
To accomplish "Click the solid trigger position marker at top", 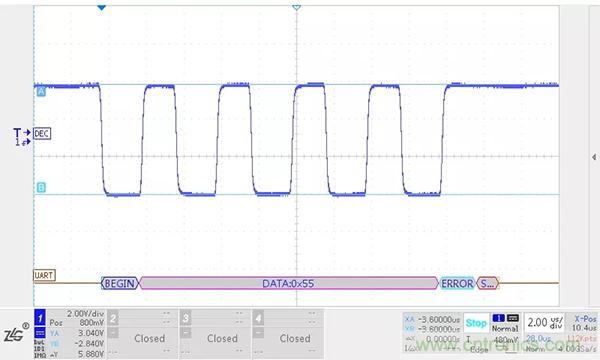I will click(101, 7).
